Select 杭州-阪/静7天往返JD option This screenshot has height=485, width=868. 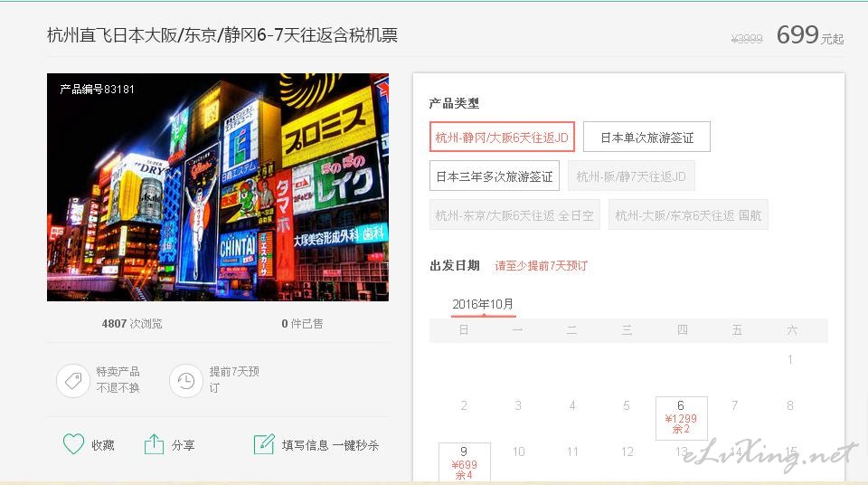click(631, 176)
